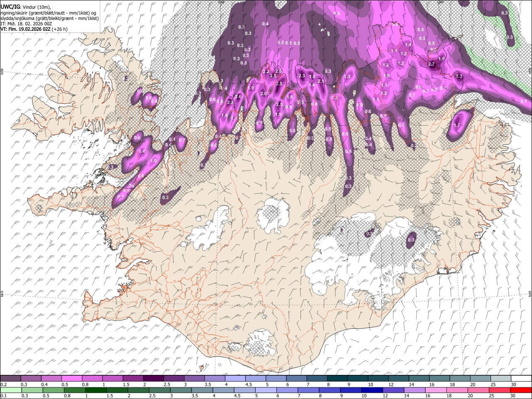Click the violet 12–14 swatch in the green-blue-red scale
Screen dimensions: 532x399
point(393,390)
